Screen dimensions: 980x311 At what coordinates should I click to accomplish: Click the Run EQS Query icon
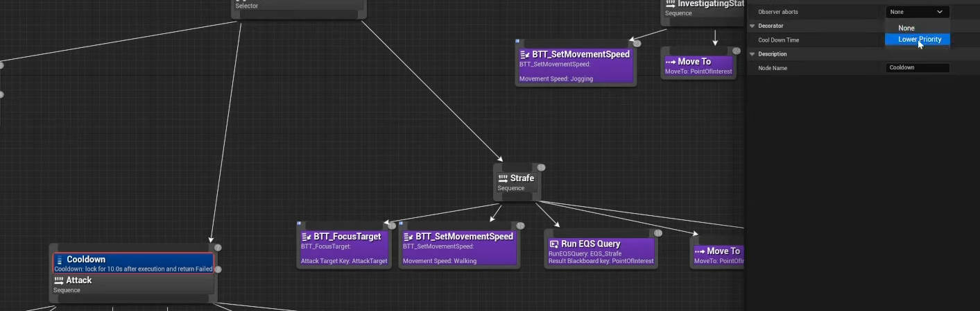point(553,244)
